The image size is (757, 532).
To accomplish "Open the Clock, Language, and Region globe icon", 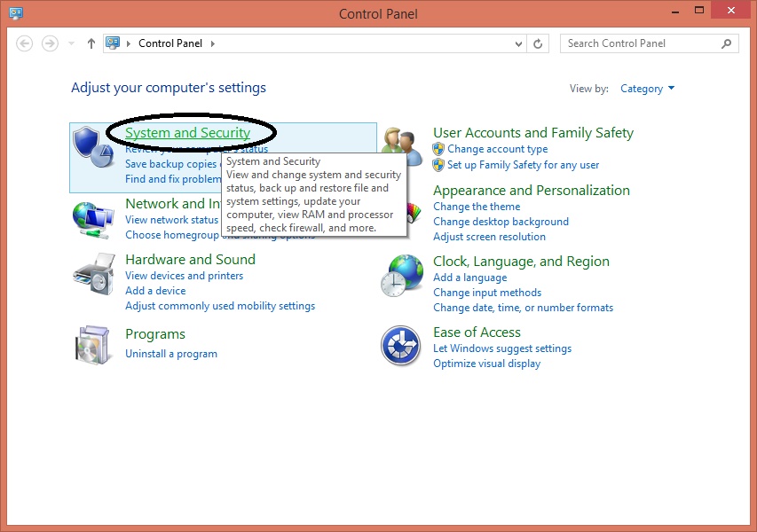I will [402, 276].
